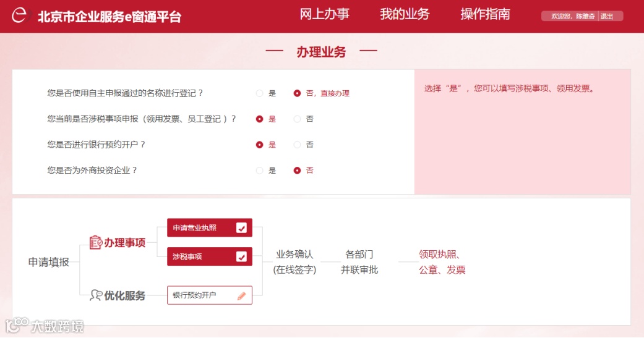Viewport: 644px width, 338px height.
Task: Click the e窗通 platform logo icon
Action: point(19,15)
